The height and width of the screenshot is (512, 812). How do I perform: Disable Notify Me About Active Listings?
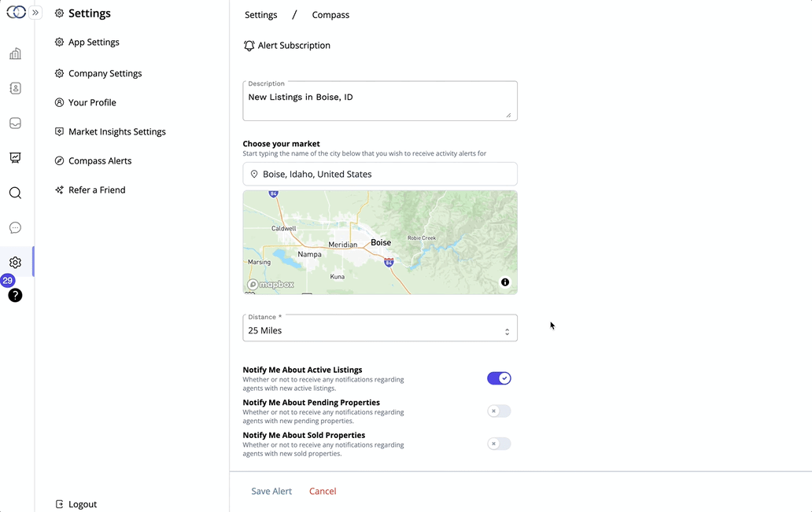click(499, 378)
